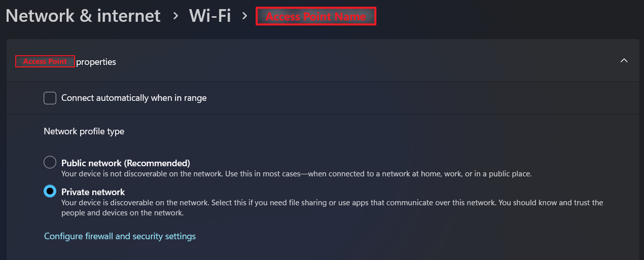
Task: Collapse the Access Point properties section chevron
Action: tap(624, 61)
